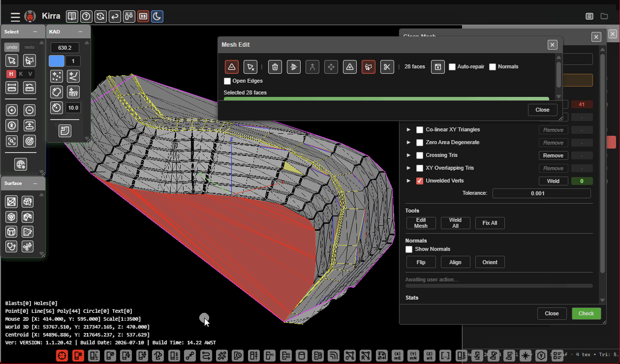Select the triangle face pick tool in Mesh Edit
The height and width of the screenshot is (364, 620).
coord(231,67)
